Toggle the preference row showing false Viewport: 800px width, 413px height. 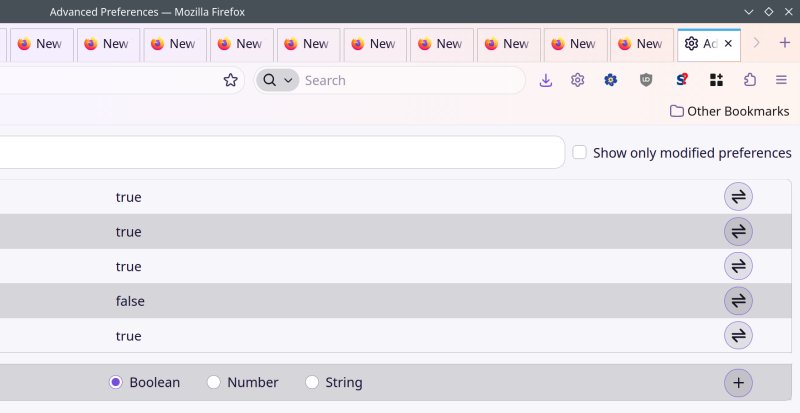pos(738,301)
